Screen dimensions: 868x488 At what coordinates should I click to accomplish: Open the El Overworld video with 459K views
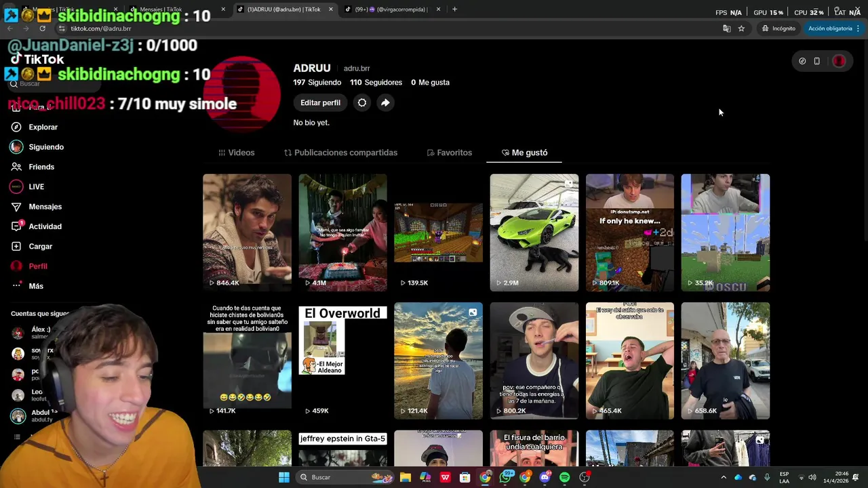click(342, 361)
